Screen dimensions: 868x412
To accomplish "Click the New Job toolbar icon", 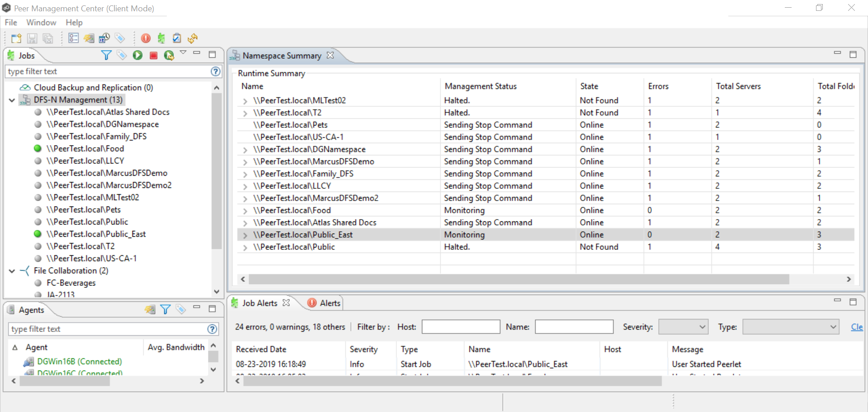I will (16, 38).
